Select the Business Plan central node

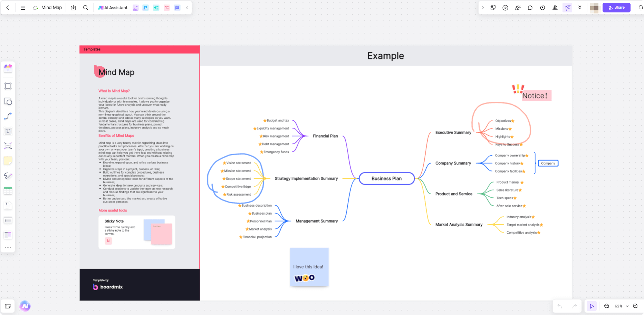pos(387,178)
